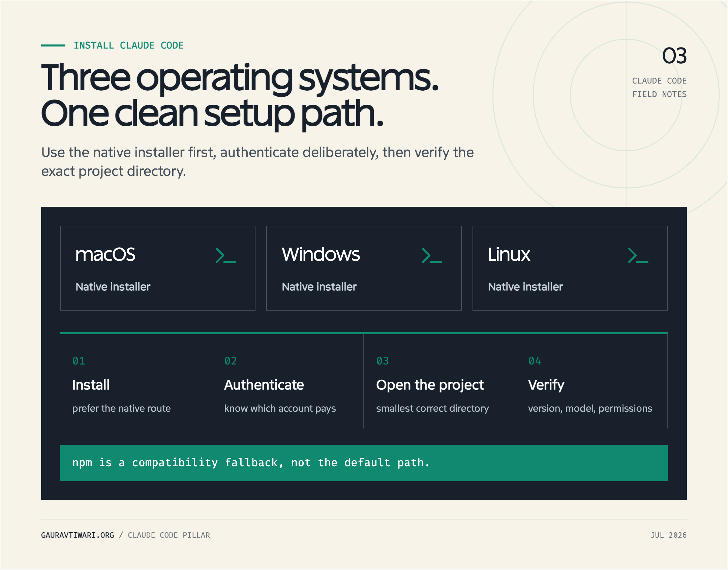This screenshot has height=570, width=728.
Task: Select the Linux heading
Action: tap(509, 254)
